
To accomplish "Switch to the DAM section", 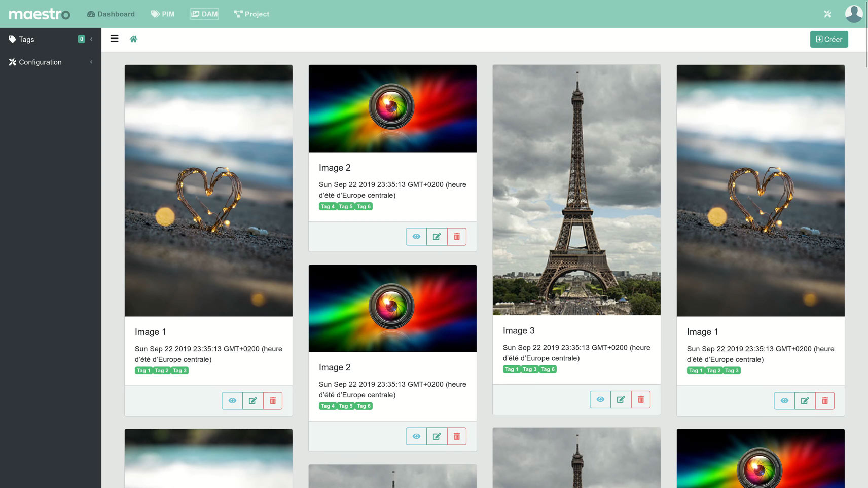I will click(x=204, y=14).
